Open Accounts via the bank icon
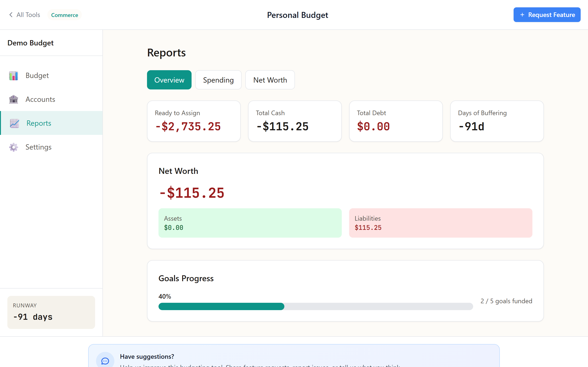The height and width of the screenshot is (367, 588). click(x=13, y=99)
